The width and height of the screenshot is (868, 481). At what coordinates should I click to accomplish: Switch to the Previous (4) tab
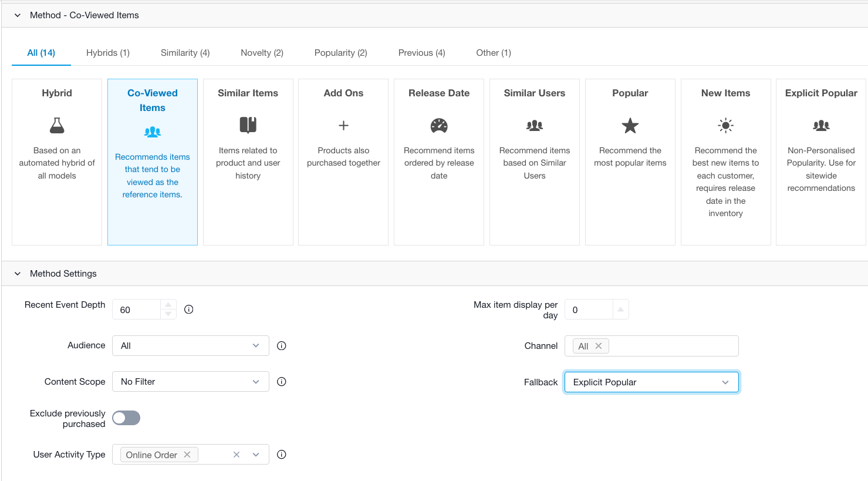coord(422,53)
